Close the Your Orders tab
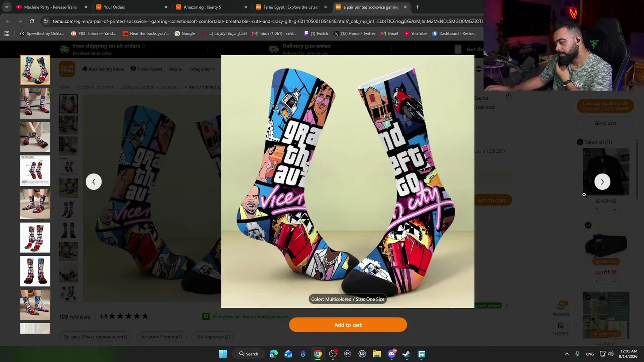The width and height of the screenshot is (644, 362). click(x=166, y=7)
